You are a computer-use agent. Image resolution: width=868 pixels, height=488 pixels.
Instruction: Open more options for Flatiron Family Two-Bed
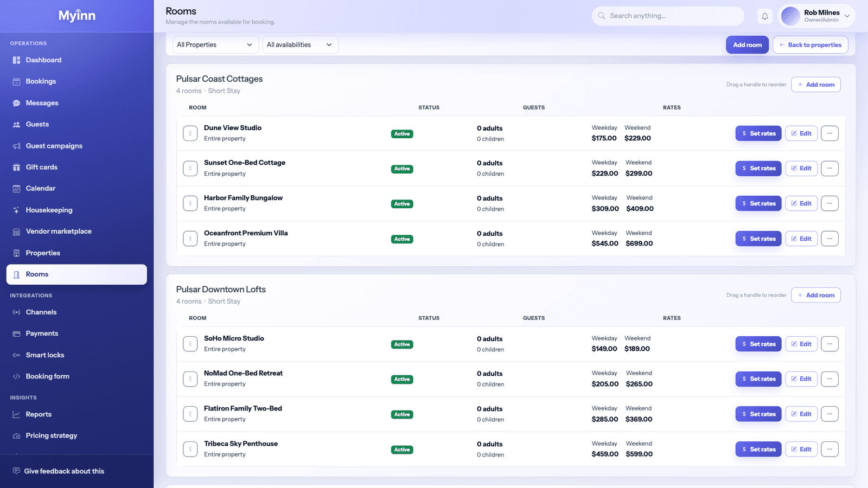829,414
